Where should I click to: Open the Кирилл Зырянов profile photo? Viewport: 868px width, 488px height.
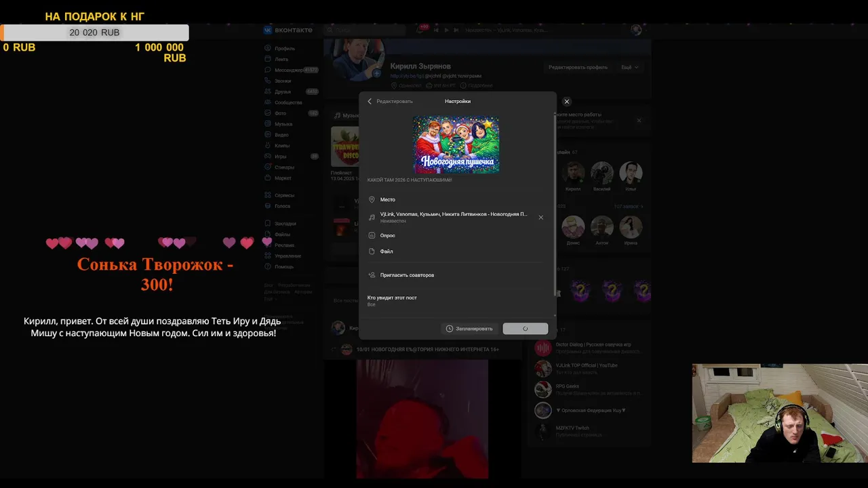pyautogui.click(x=358, y=59)
